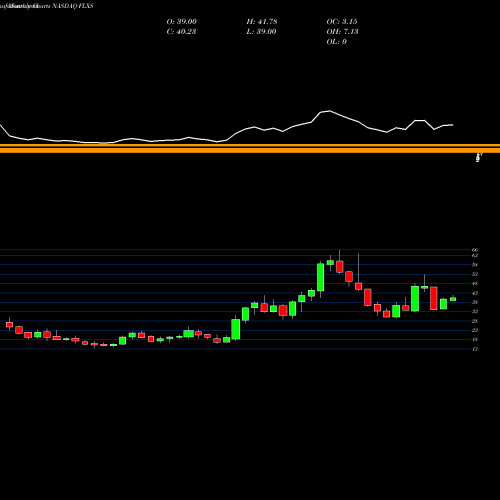The height and width of the screenshot is (500, 500).
Task: Click the 22 price axis label
Action: 475,330
